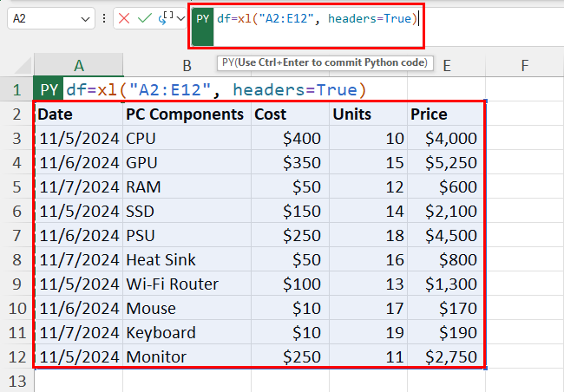The width and height of the screenshot is (564, 392).
Task: Click the Cost header cell
Action: (x=290, y=114)
